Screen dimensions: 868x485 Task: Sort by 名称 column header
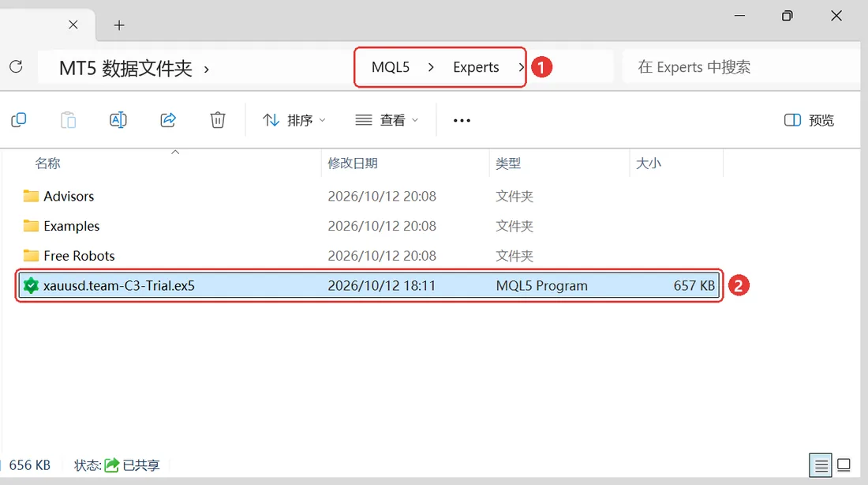(47, 163)
